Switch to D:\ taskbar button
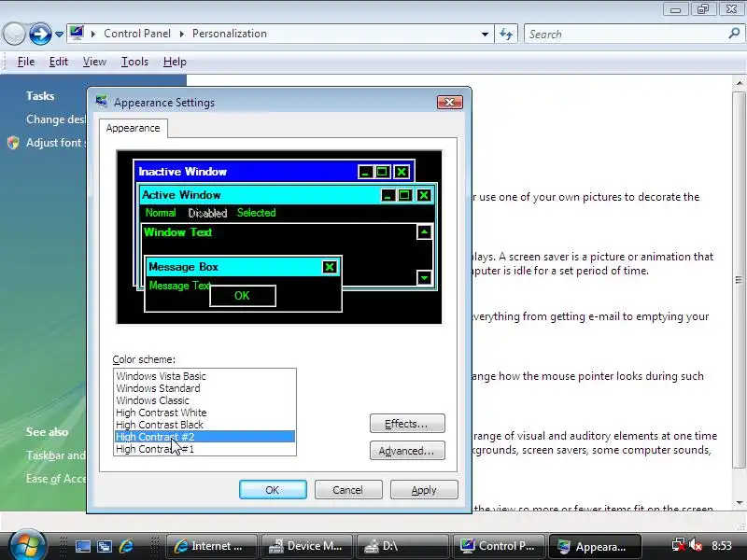Image resolution: width=747 pixels, height=560 pixels. point(403,546)
